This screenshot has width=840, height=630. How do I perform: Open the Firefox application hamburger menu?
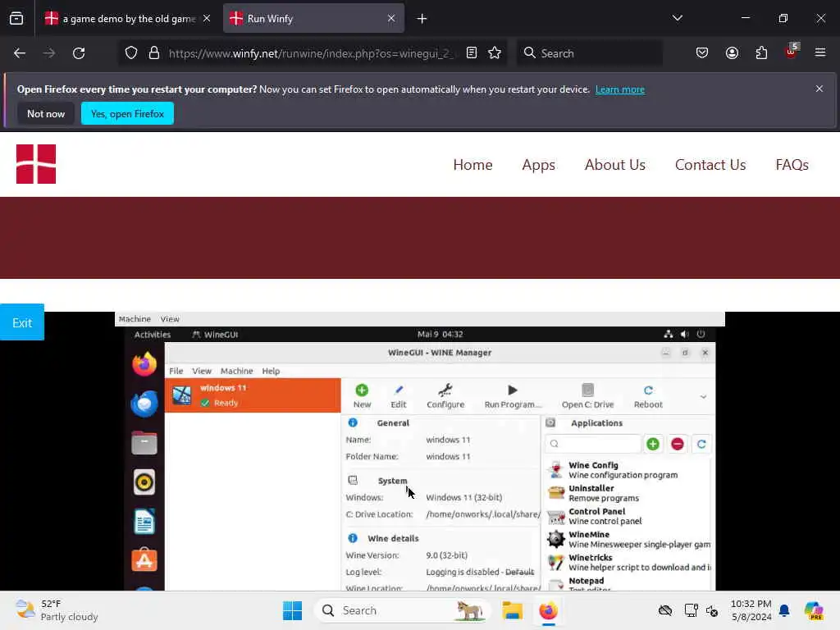[x=819, y=52]
